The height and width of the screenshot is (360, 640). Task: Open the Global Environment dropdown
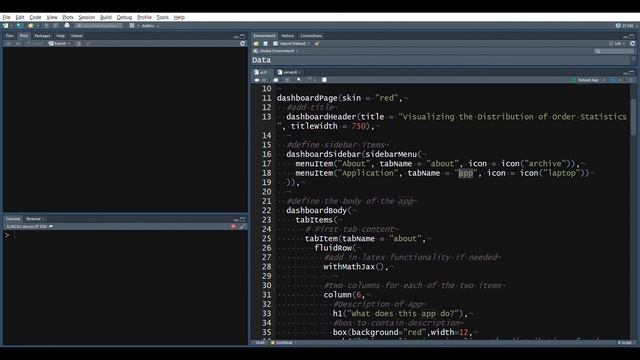coord(276,51)
